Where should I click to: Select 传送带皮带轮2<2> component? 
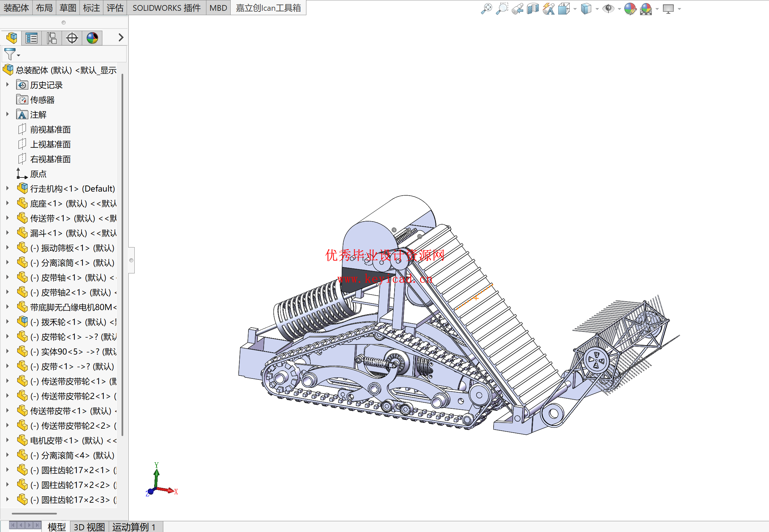tap(67, 426)
